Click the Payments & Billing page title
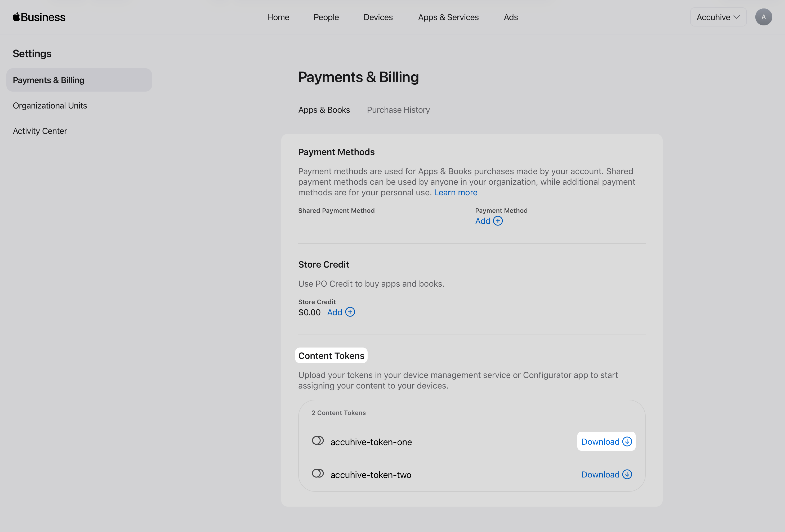This screenshot has height=532, width=785. point(358,77)
